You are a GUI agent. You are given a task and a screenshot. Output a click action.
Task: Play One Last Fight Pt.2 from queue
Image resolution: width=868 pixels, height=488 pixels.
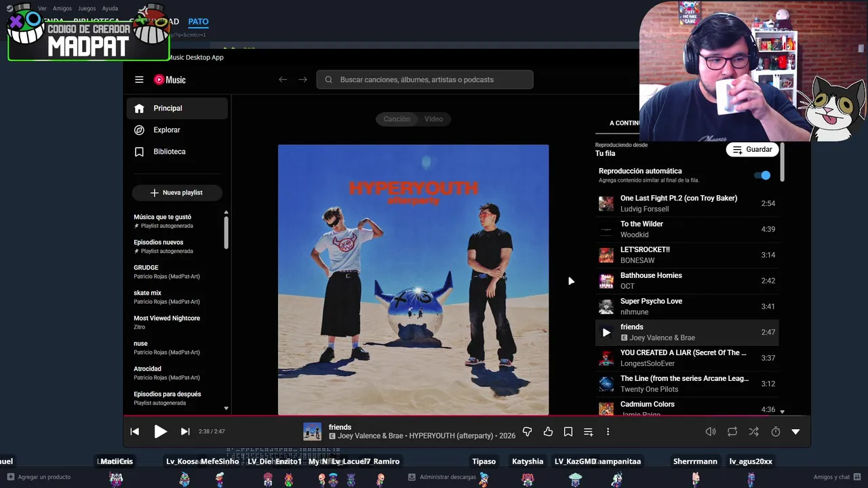click(x=687, y=203)
